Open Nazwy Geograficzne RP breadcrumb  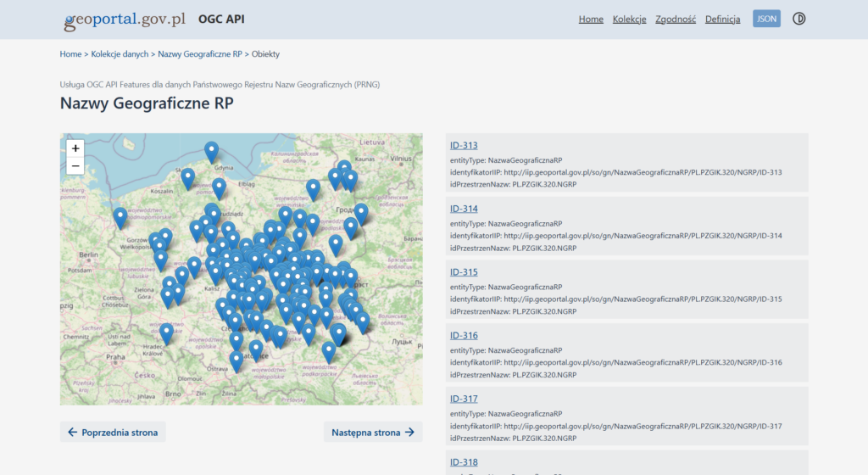point(200,54)
